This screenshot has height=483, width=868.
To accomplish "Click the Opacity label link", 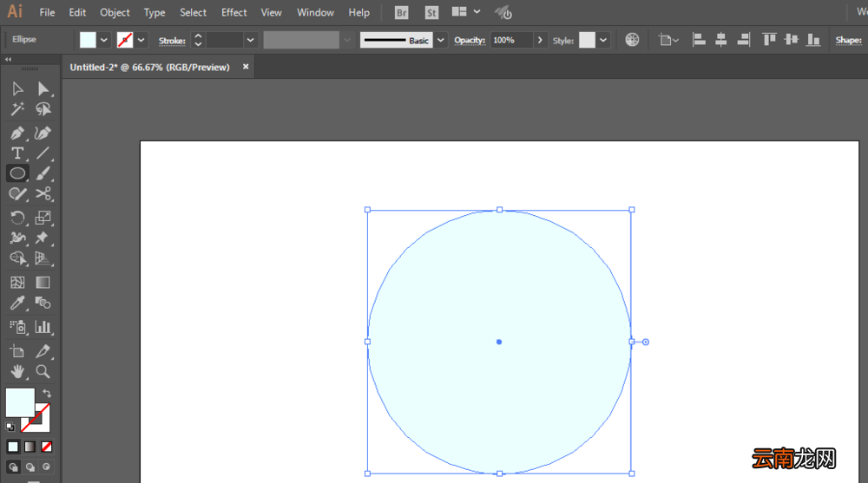I will [470, 40].
